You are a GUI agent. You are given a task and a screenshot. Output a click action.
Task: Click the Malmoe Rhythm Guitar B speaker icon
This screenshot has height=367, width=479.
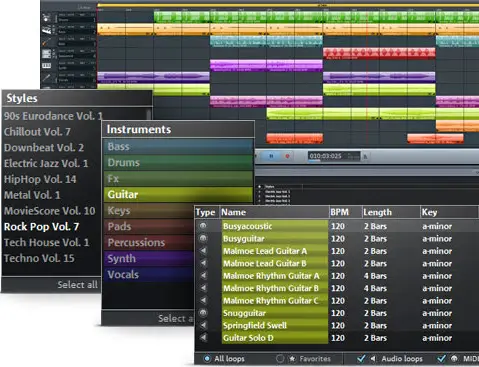[x=203, y=288]
